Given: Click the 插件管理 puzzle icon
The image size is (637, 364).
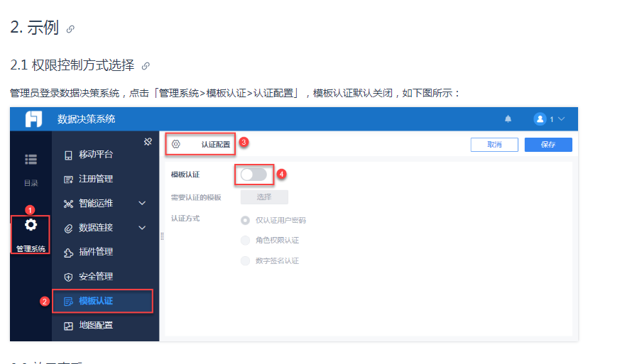Looking at the screenshot, I should pos(68,253).
